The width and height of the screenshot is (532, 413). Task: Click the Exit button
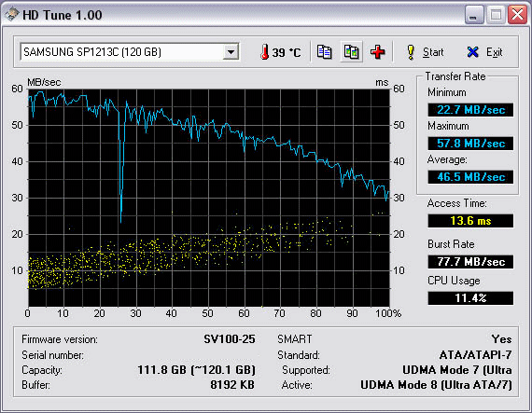[484, 52]
